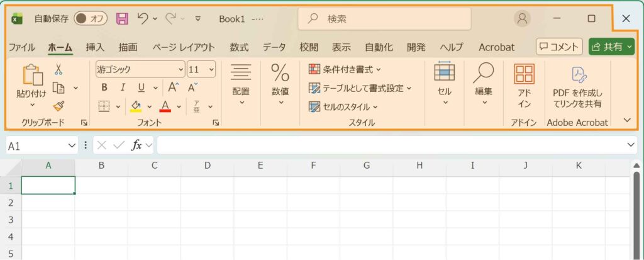Open the 校閲 tab

point(309,47)
